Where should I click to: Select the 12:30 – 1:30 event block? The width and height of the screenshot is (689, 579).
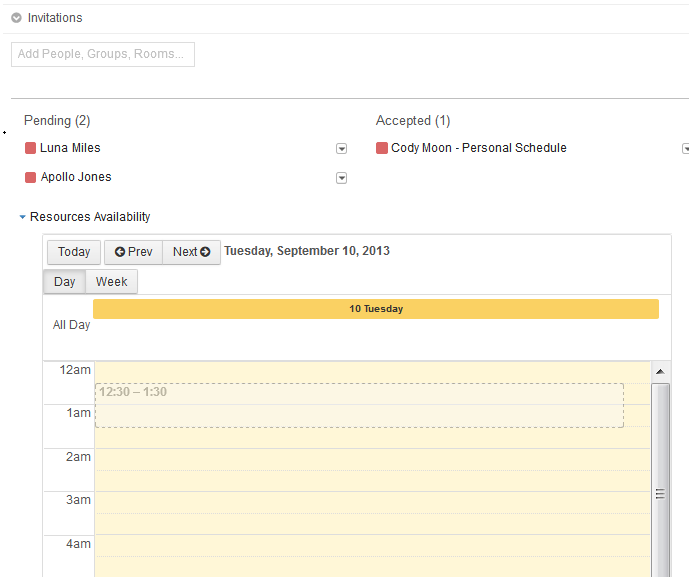coord(359,405)
